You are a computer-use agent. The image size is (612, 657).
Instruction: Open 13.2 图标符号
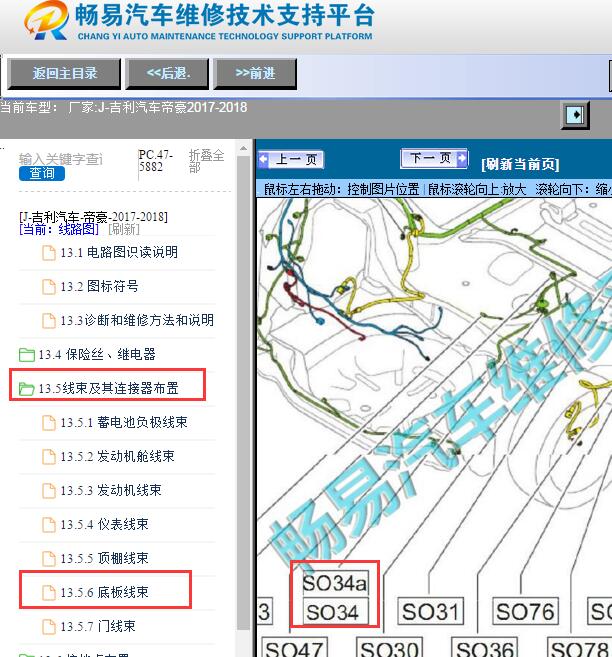(99, 287)
